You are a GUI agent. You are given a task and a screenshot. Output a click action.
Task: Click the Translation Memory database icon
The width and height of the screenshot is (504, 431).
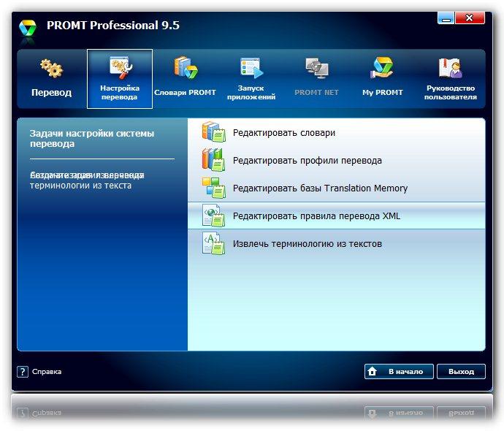[x=213, y=188]
